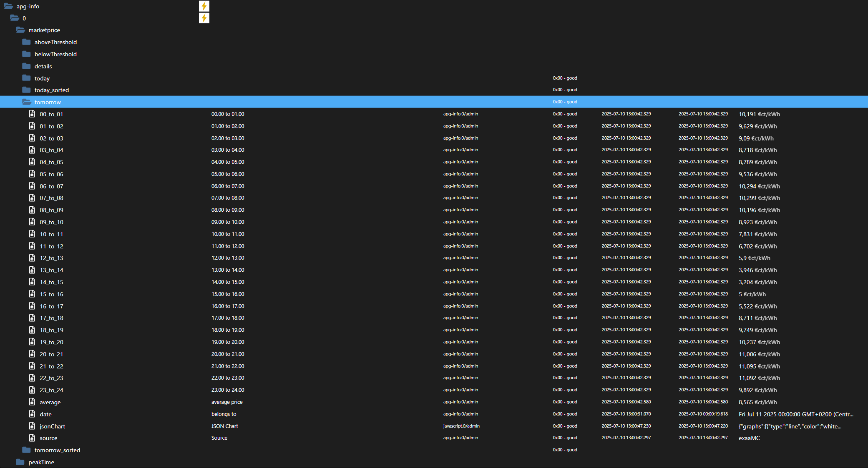
Task: Click the exaaMC source value
Action: 749,438
